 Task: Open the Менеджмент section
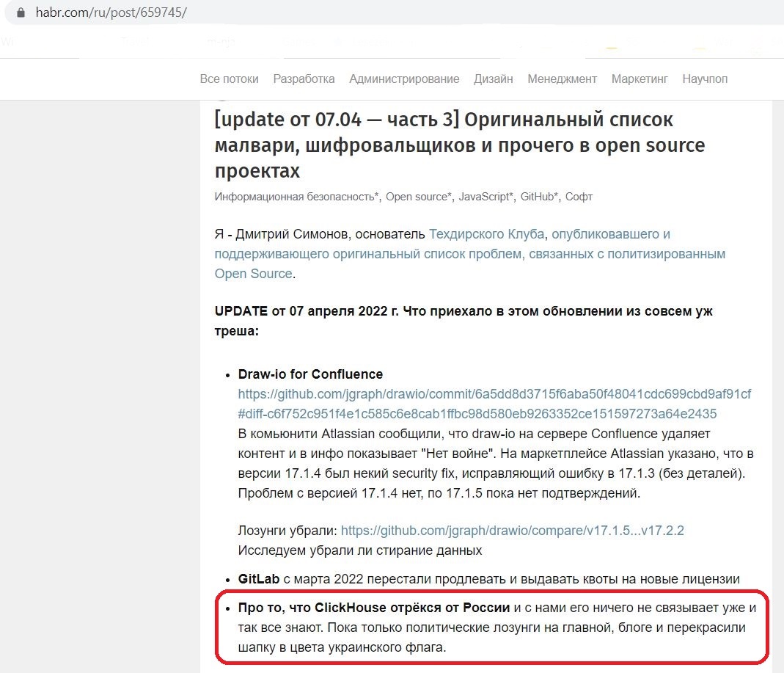click(562, 79)
